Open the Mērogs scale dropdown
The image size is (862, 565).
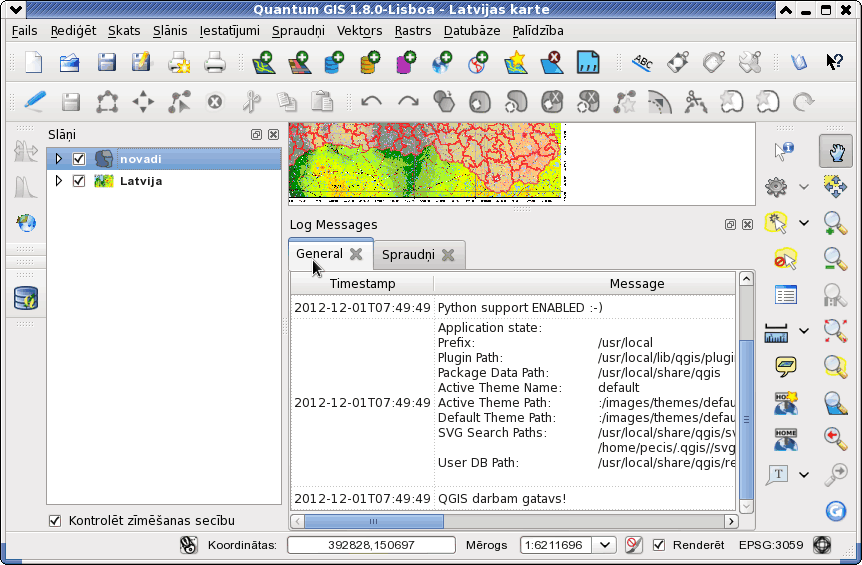(605, 545)
